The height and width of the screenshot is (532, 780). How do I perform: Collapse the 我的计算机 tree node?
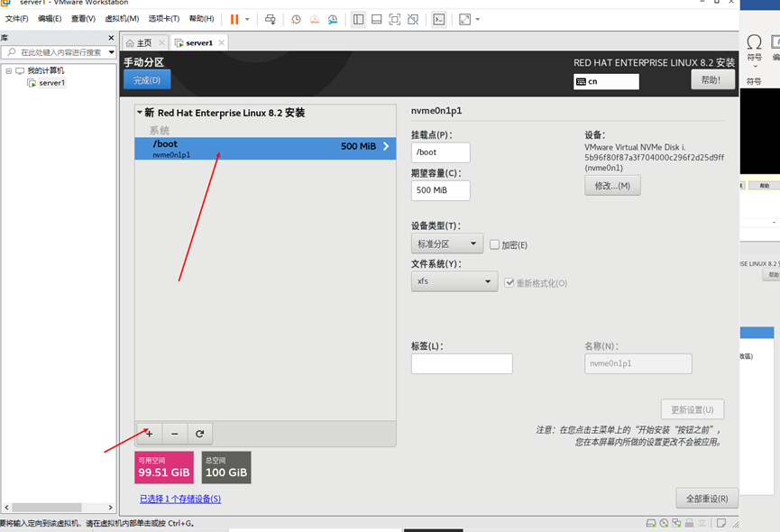pos(8,71)
